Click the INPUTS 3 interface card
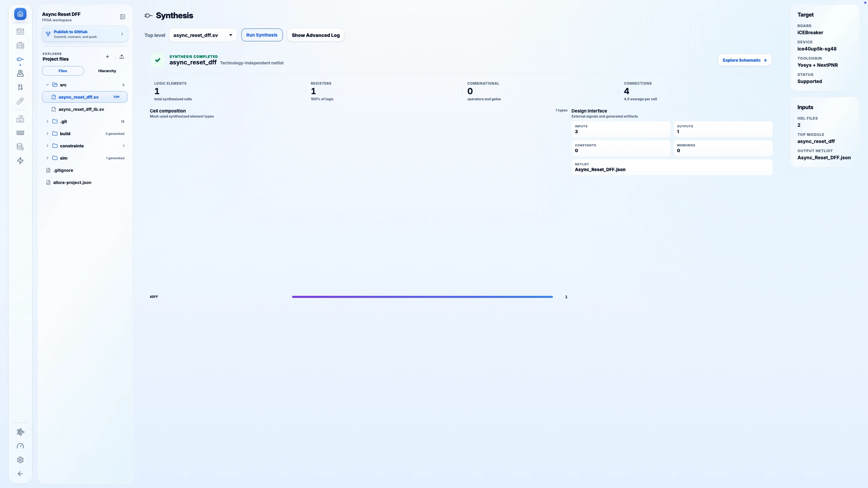The image size is (868, 488). point(621,129)
